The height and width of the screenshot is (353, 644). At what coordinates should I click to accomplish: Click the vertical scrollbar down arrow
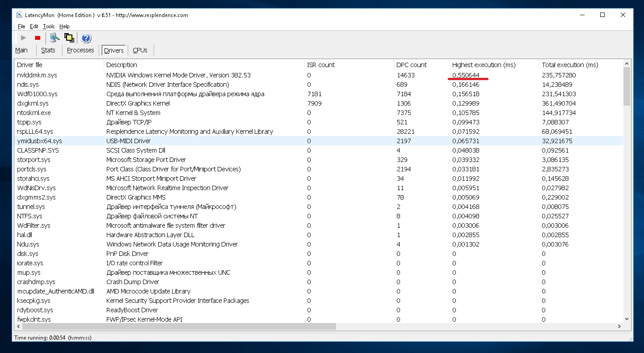627,319
